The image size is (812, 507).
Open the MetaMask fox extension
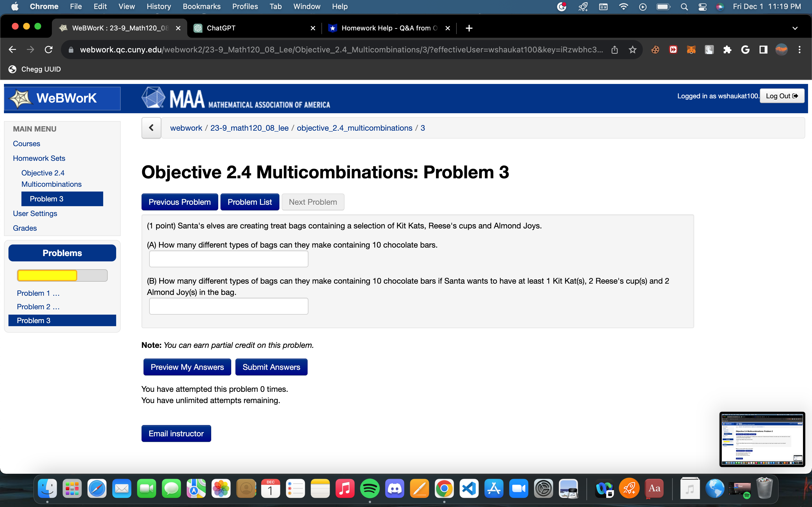pyautogui.click(x=691, y=49)
